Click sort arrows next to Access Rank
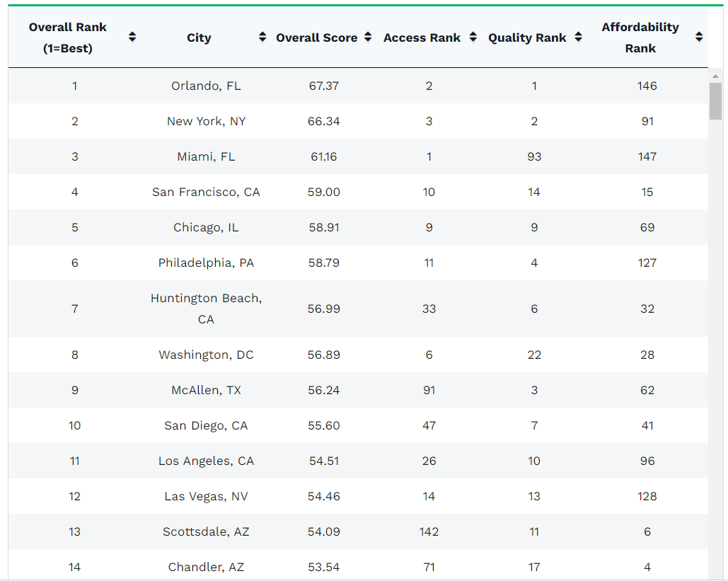 [x=473, y=38]
